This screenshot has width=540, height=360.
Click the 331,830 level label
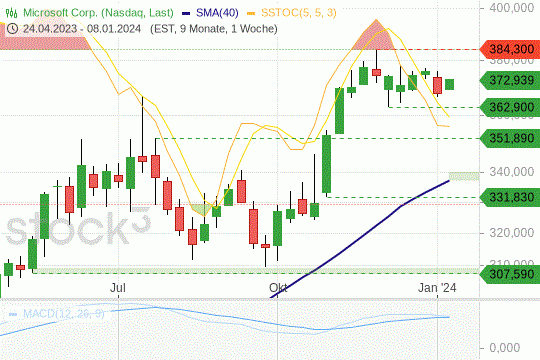[510, 197]
